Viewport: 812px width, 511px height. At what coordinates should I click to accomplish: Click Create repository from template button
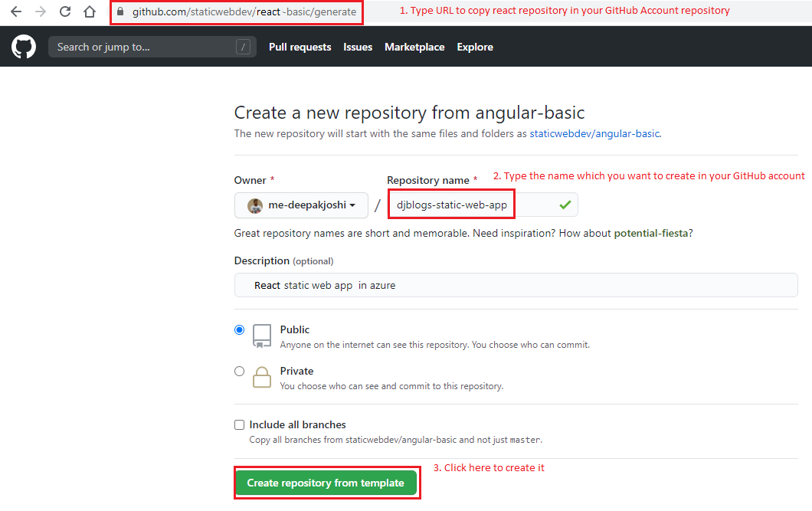coord(326,483)
